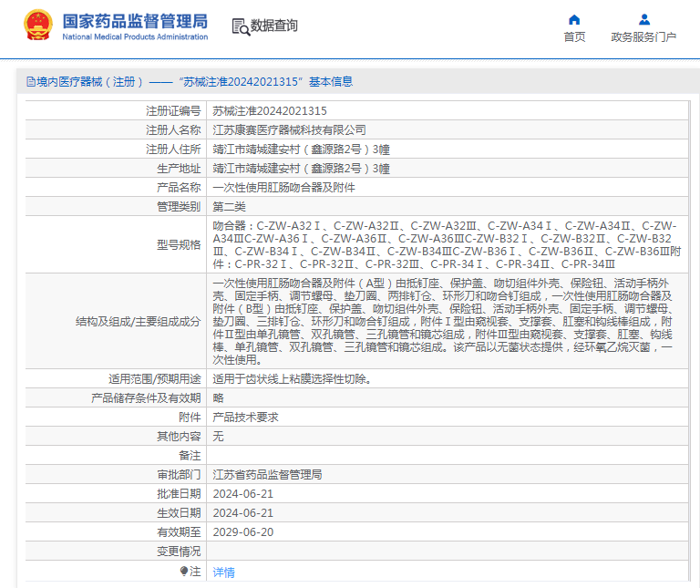Screen dimensions: 700x588
Task: Click 批准日期 value 2024-06-21
Action: click(242, 494)
